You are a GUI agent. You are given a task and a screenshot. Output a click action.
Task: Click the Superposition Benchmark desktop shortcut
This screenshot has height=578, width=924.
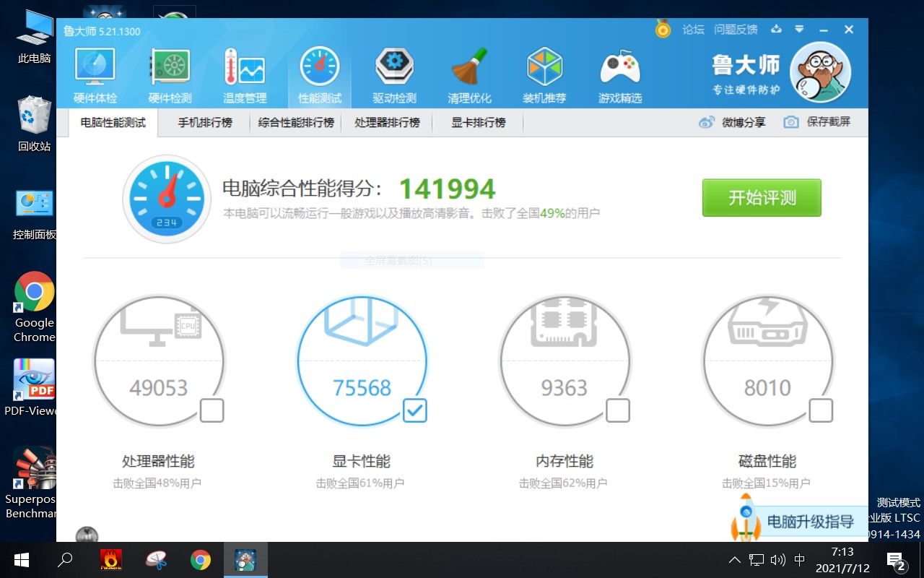pyautogui.click(x=30, y=483)
